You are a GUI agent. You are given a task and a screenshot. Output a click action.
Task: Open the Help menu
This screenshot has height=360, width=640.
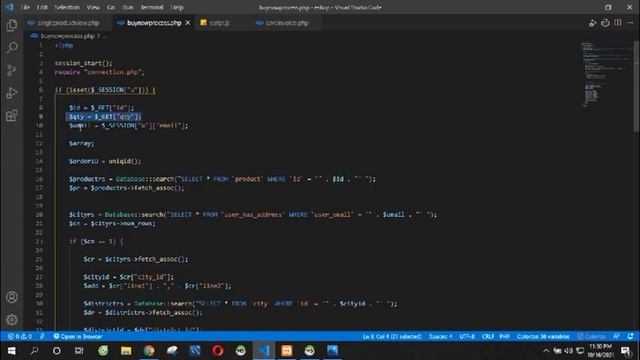coord(177,7)
